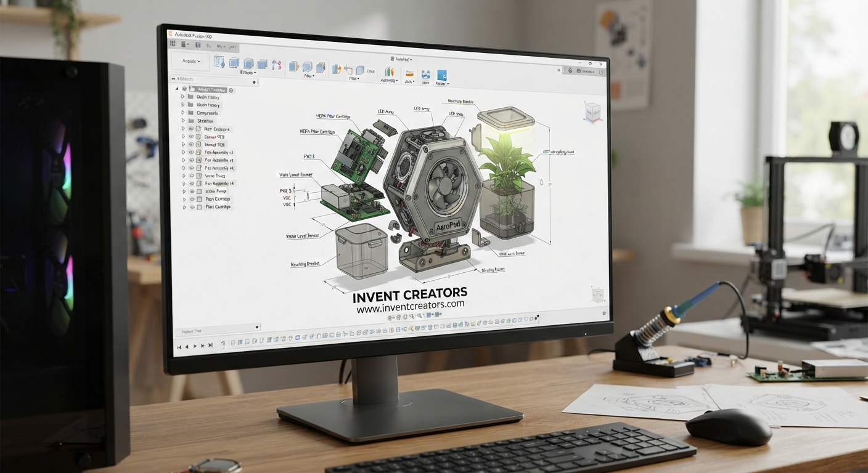This screenshot has height=473, width=868.
Task: Open the Assembly toolbar dropdown
Action: 390,81
